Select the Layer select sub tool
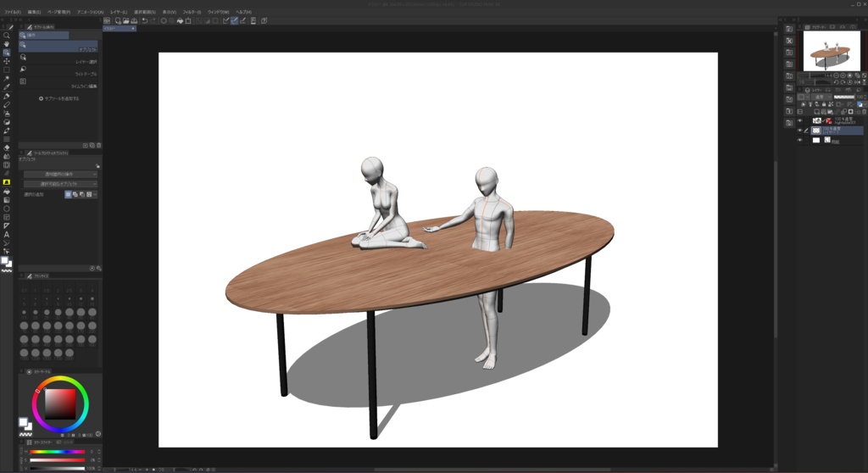The image size is (868, 473). (58, 58)
